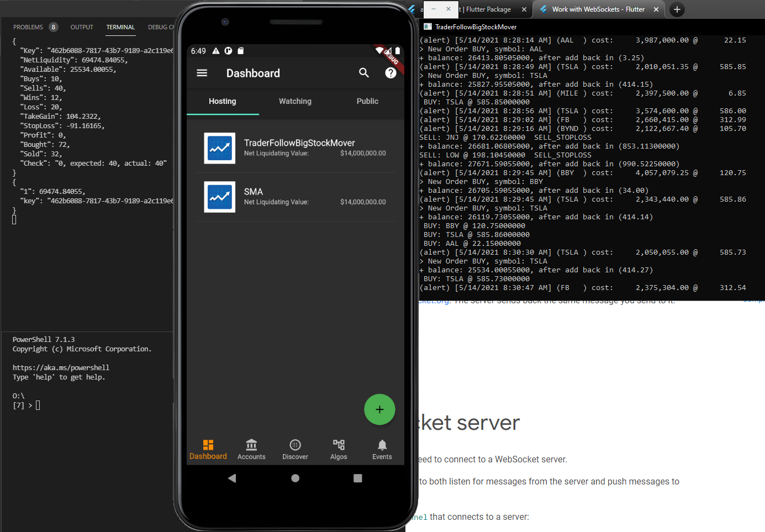Click "Copyright (c) Microsoft Corporation." terminal line
Screen dimensions: 765x532
(x=82, y=349)
